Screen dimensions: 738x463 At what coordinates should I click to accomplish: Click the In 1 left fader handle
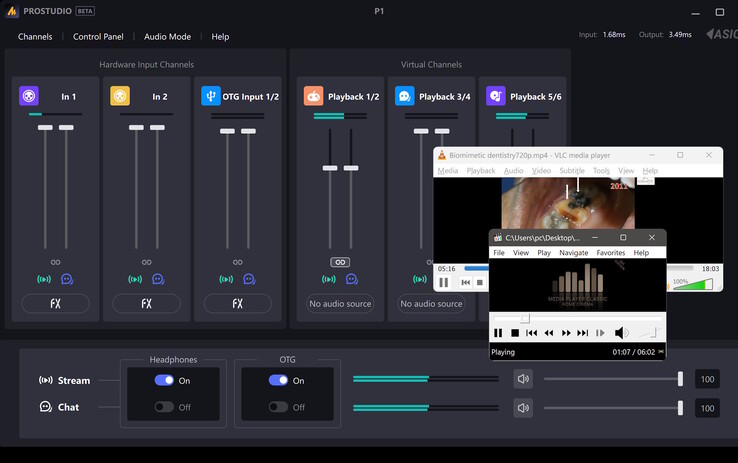click(45, 128)
